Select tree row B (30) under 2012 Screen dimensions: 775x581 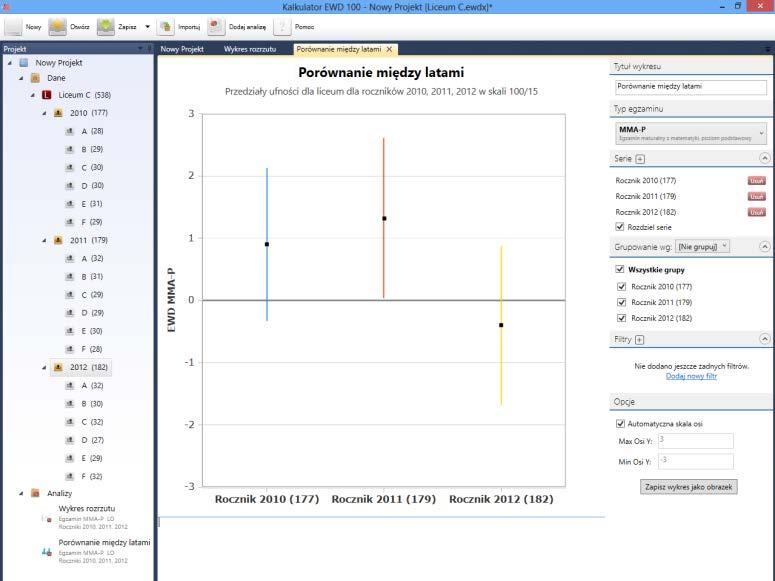pyautogui.click(x=85, y=404)
